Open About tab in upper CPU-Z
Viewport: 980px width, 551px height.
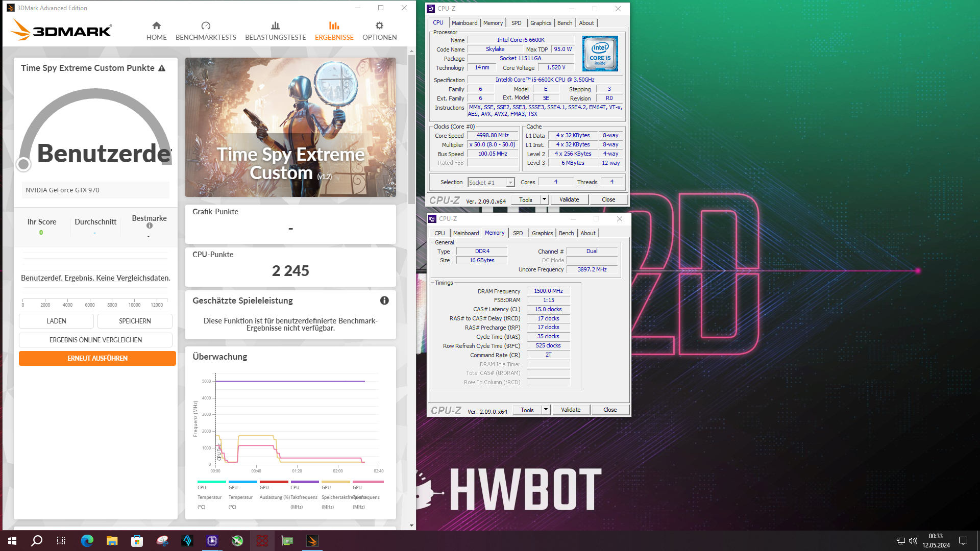pos(586,23)
